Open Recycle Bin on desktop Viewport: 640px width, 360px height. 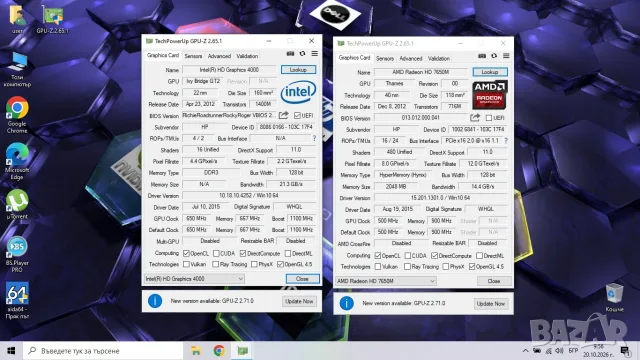[614, 298]
